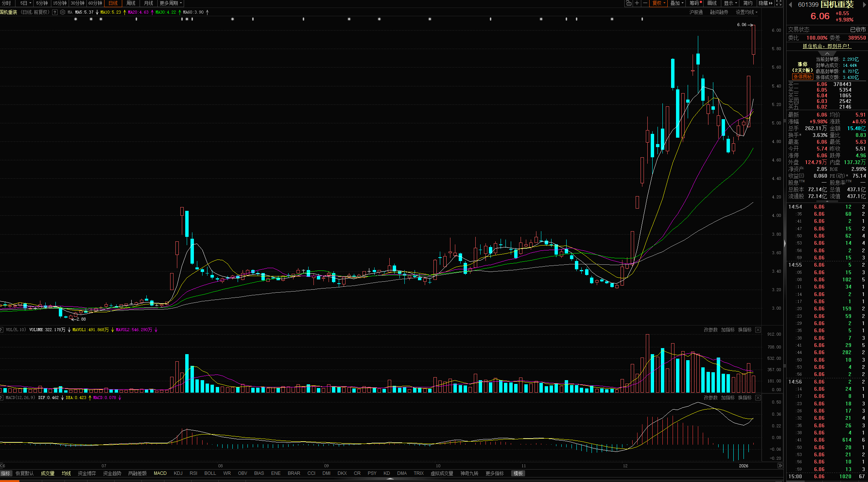Open the 设置均线 dropdown
868x482 pixels.
tap(746, 12)
